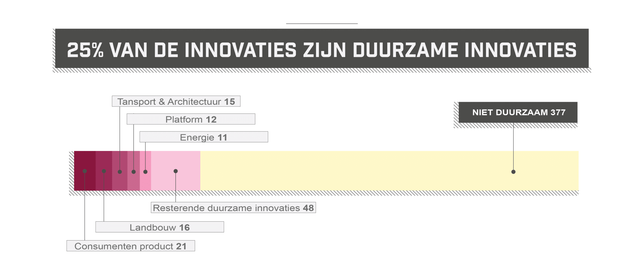This screenshot has height=266, width=644.
Task: Click the Consumenten product 21 label
Action: click(x=131, y=246)
